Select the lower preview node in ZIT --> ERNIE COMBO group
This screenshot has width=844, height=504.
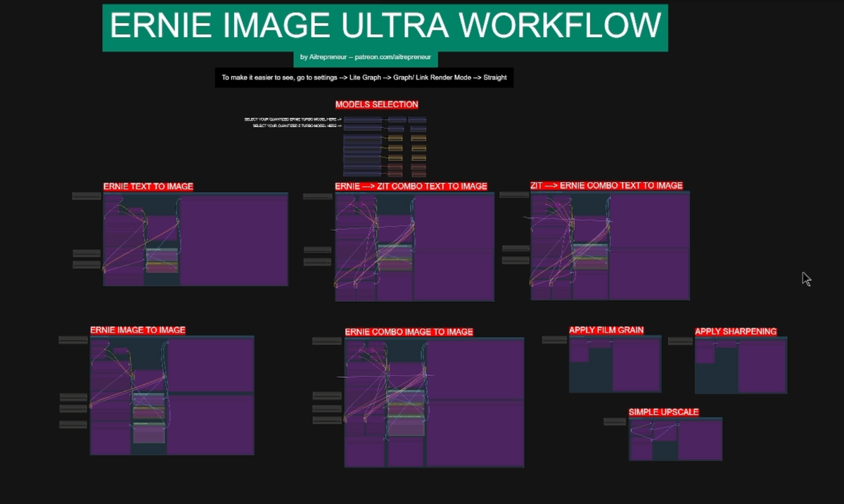[649, 275]
